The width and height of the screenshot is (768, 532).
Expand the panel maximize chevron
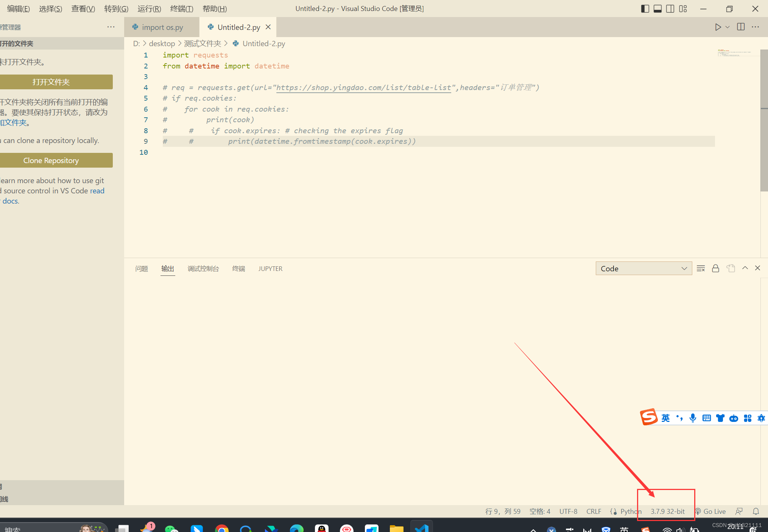click(x=745, y=268)
